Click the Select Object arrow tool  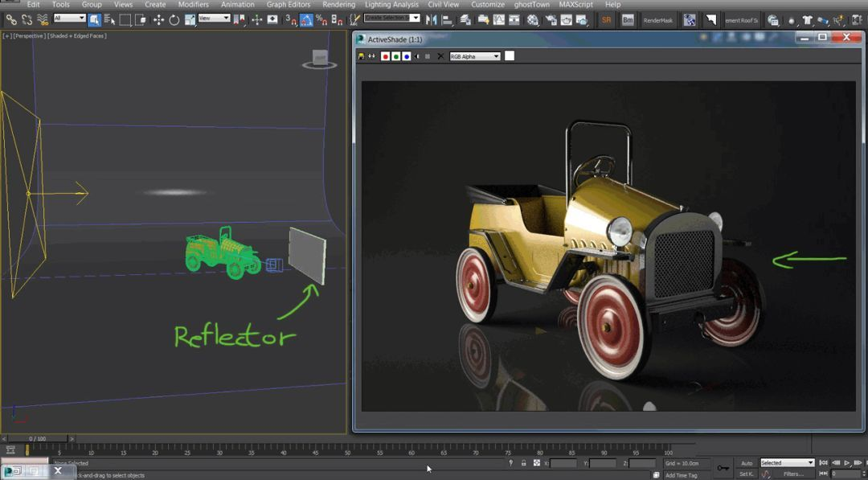point(95,19)
